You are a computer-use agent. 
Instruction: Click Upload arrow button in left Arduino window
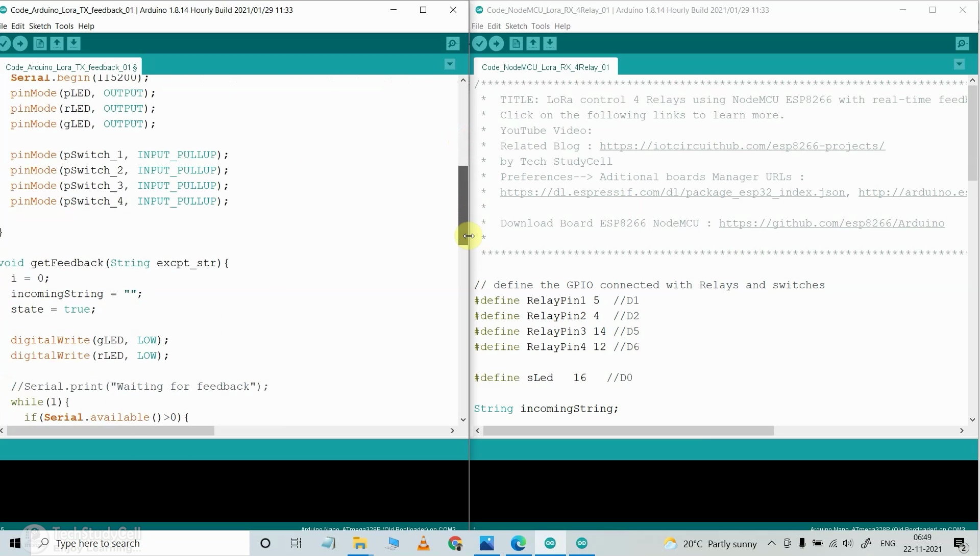click(x=20, y=44)
